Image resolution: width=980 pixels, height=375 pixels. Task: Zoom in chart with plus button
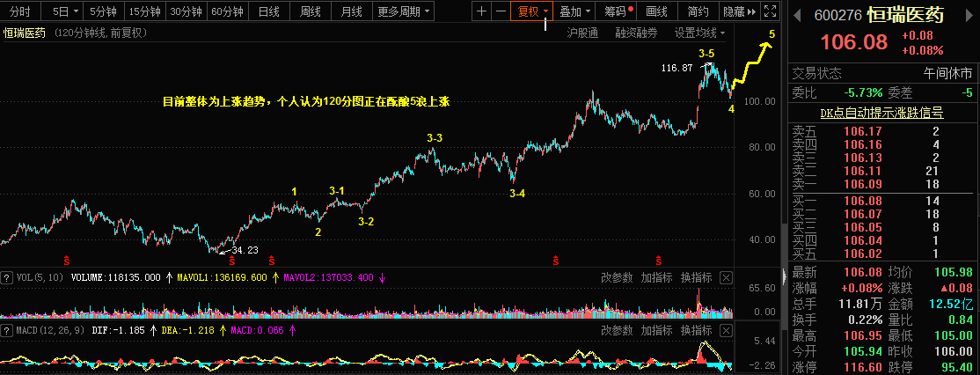click(481, 11)
